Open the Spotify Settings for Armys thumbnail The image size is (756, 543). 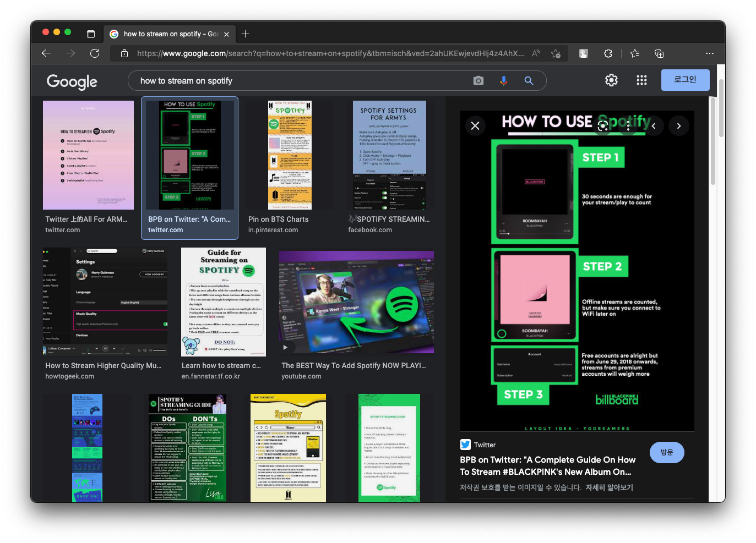coord(389,155)
